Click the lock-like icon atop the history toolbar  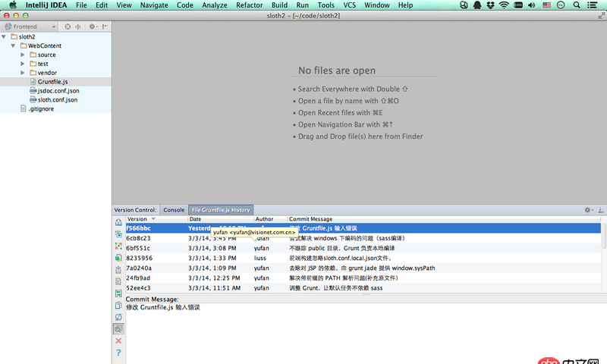[118, 222]
